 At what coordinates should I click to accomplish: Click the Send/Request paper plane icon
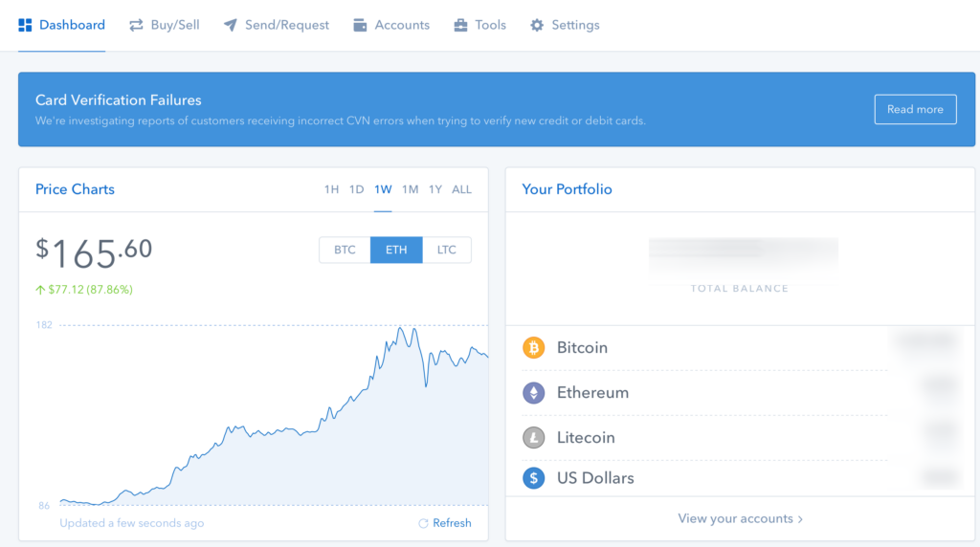[x=231, y=25]
